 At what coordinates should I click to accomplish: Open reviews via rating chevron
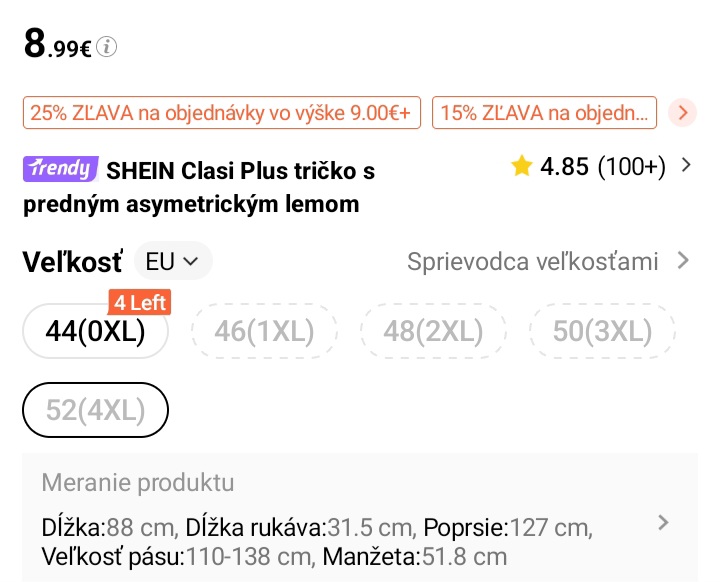click(x=686, y=166)
